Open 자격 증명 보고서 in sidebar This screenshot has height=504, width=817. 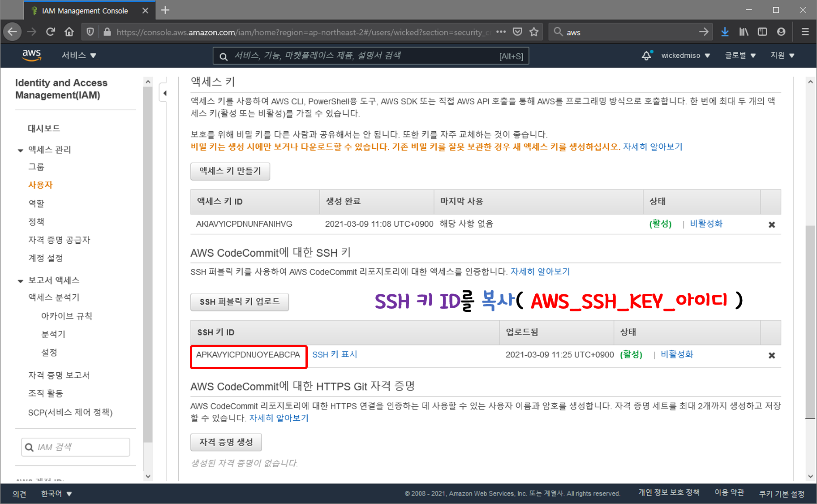coord(59,375)
